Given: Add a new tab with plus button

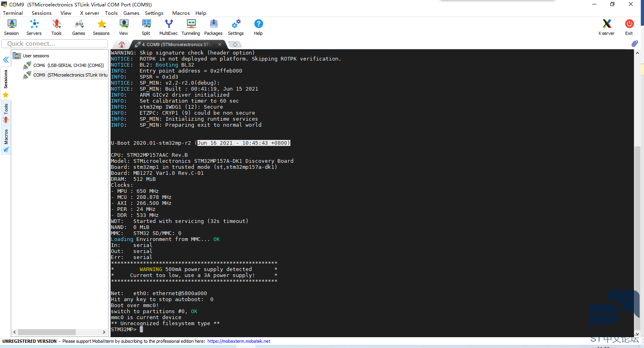Looking at the screenshot, I should [x=235, y=45].
